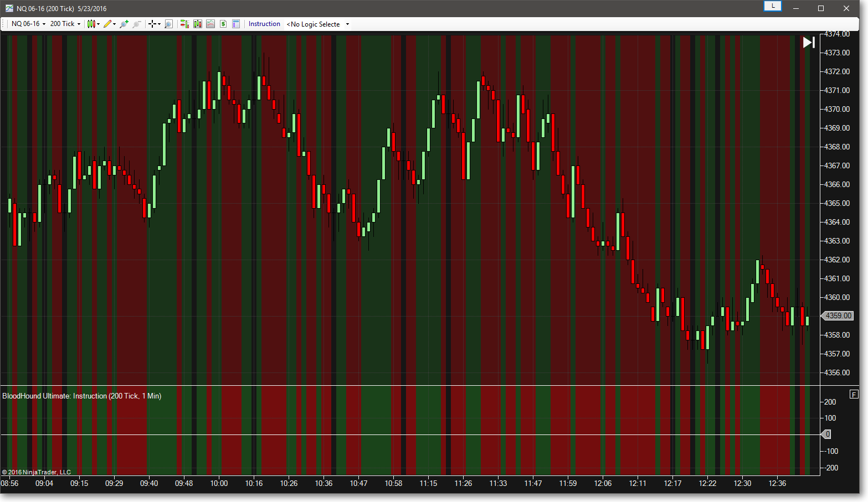868x502 pixels.
Task: Minimize the NQ 06-16 chart window
Action: coord(796,8)
